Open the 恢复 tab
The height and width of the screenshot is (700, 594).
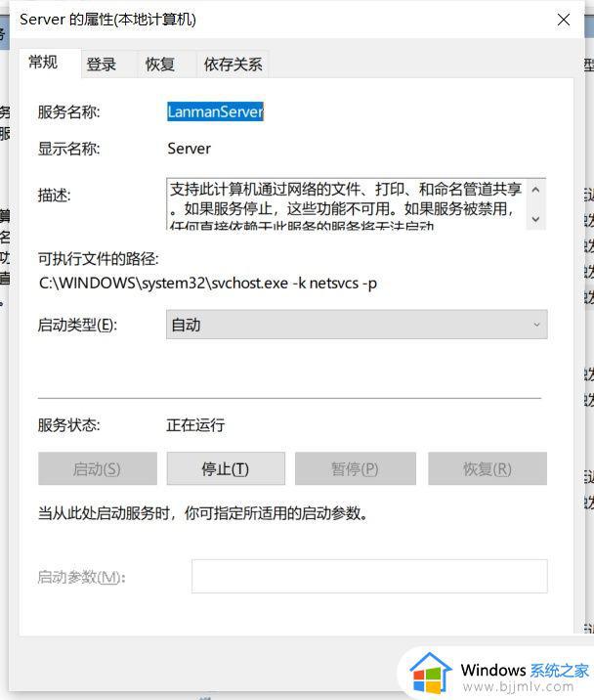[x=166, y=65]
